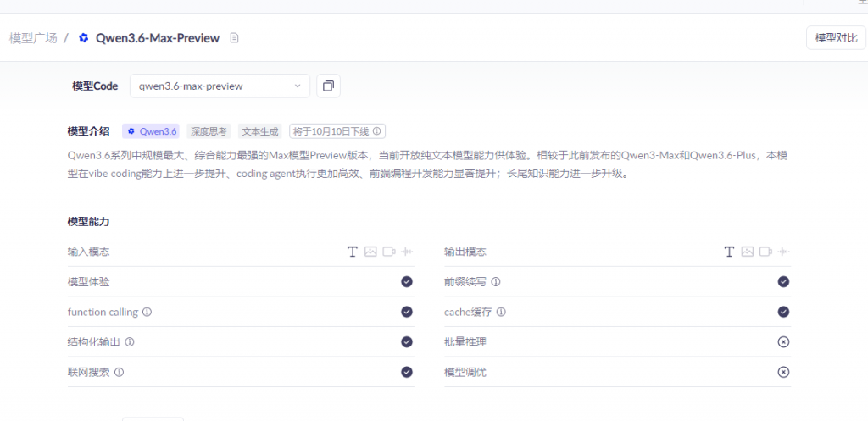
Task: Click the info icon beside 结构化输出
Action: tap(130, 342)
